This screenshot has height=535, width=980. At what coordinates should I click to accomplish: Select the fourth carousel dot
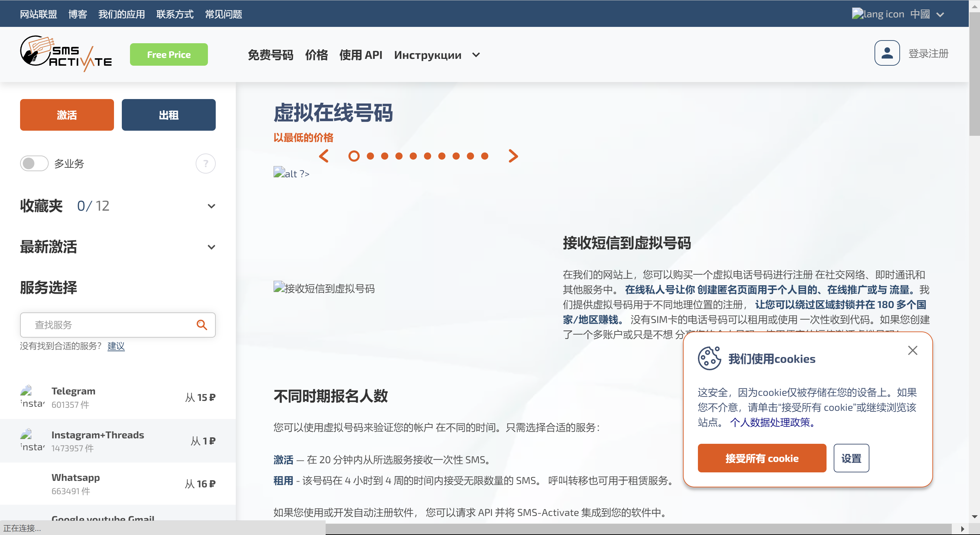click(x=399, y=156)
